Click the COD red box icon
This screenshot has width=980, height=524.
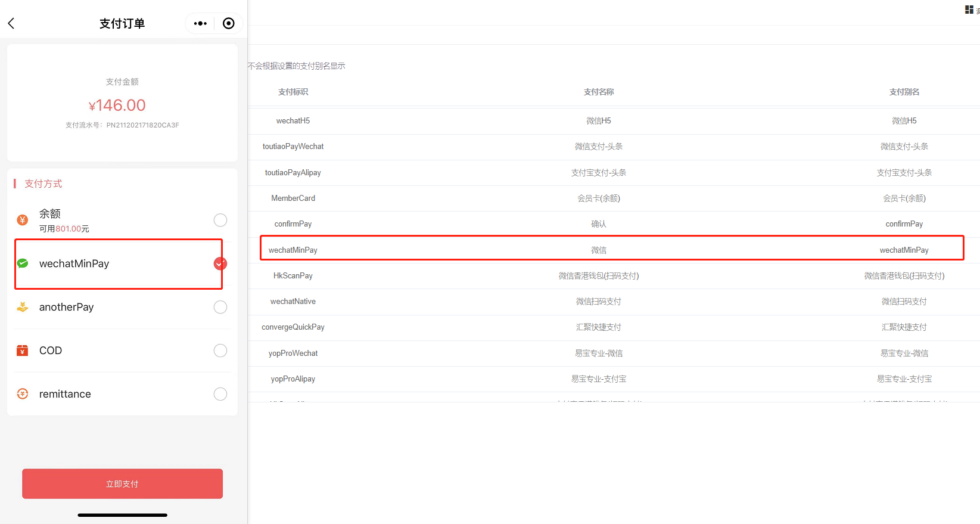click(x=23, y=351)
